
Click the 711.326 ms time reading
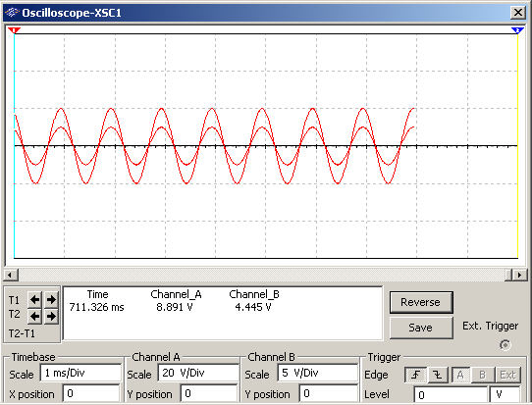[x=97, y=307]
